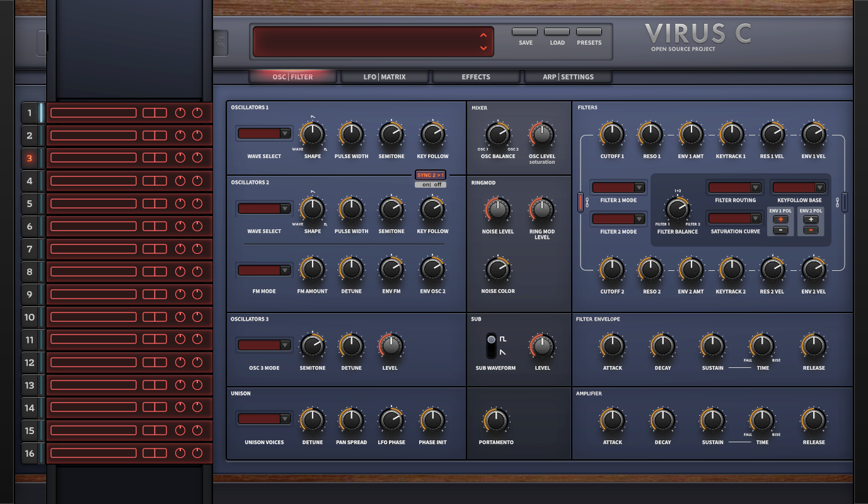Click the Amplifier Release knob

[x=814, y=420]
